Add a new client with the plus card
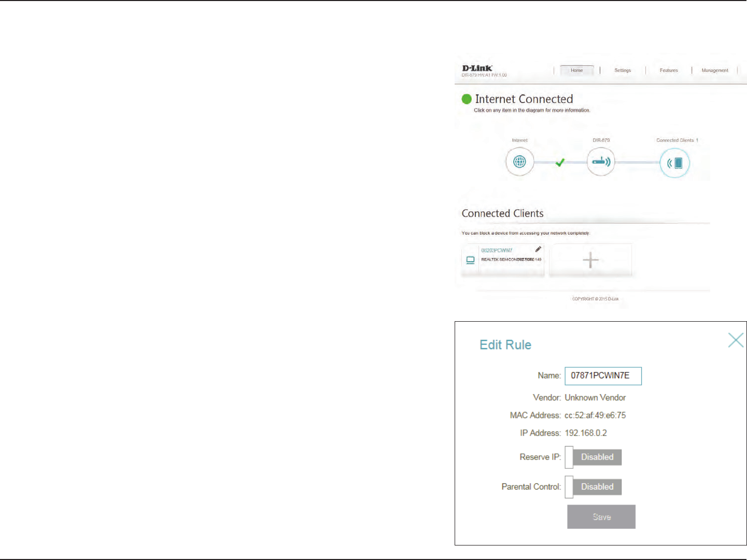 tap(590, 260)
